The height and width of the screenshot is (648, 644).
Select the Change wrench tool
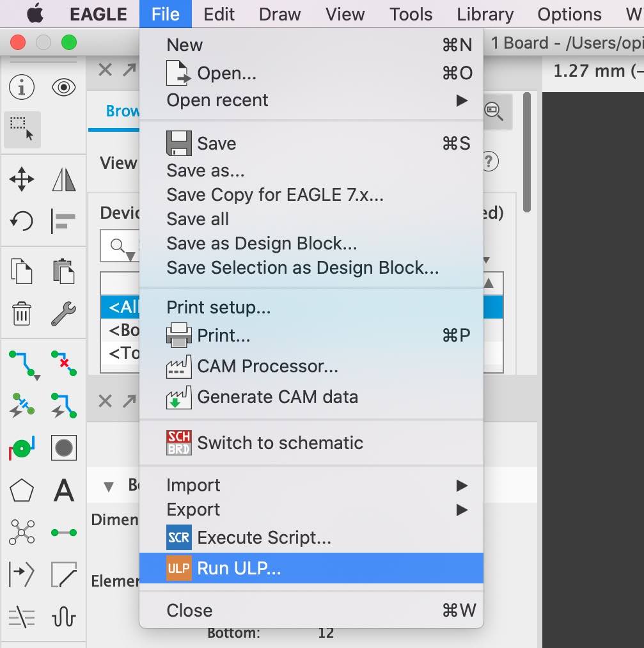coord(63,313)
